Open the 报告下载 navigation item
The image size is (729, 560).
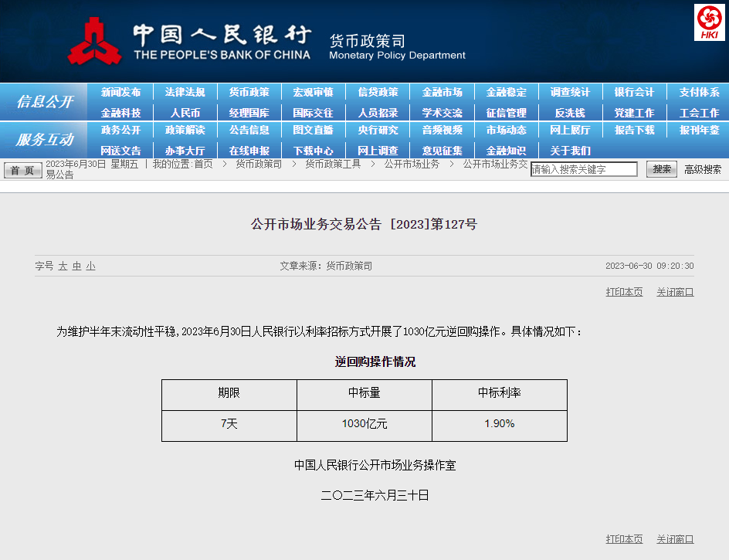click(634, 130)
